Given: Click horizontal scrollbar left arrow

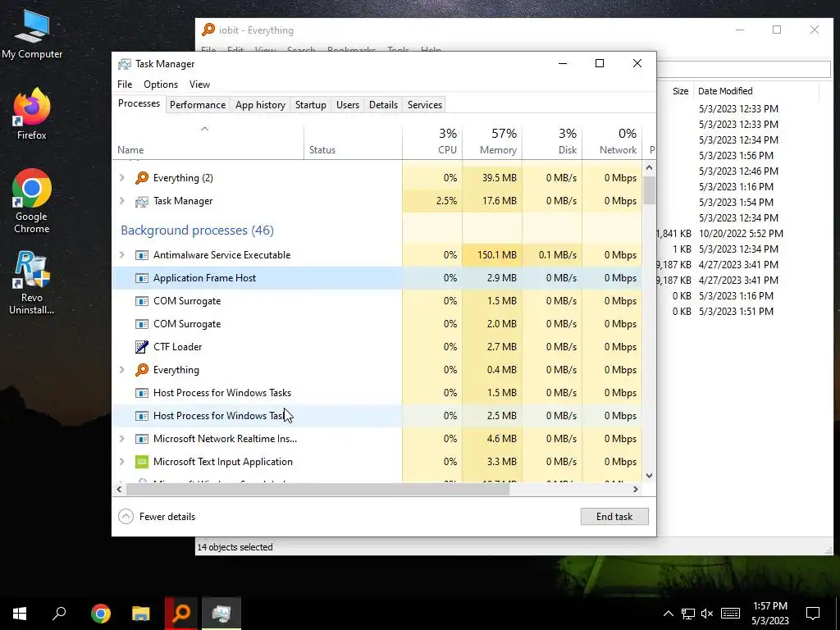Looking at the screenshot, I should [x=119, y=489].
